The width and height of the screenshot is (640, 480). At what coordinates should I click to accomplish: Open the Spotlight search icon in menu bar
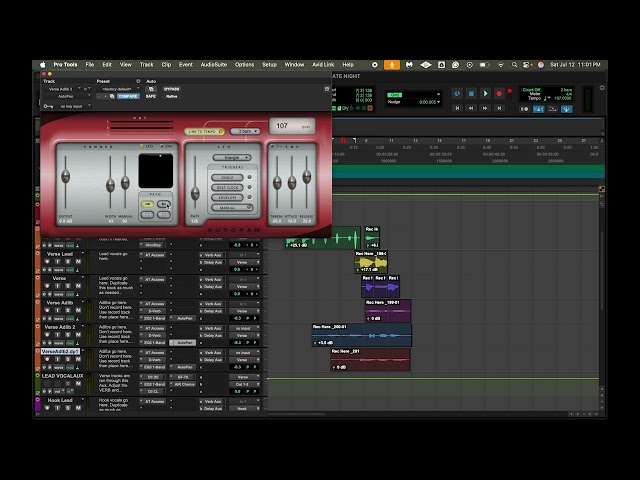(514, 64)
